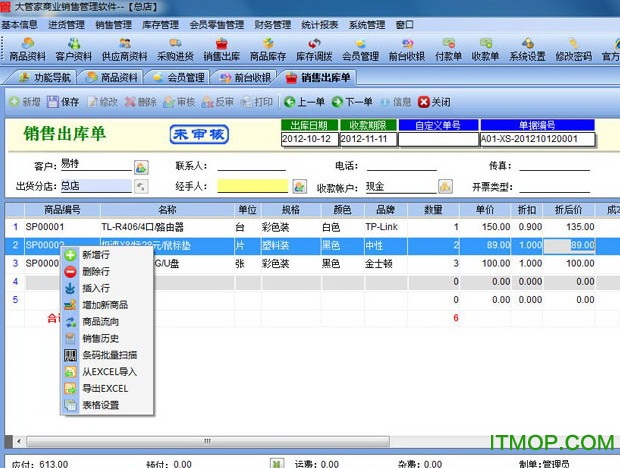Open 采购进货 toolbar icon
This screenshot has height=468, width=620.
(175, 49)
